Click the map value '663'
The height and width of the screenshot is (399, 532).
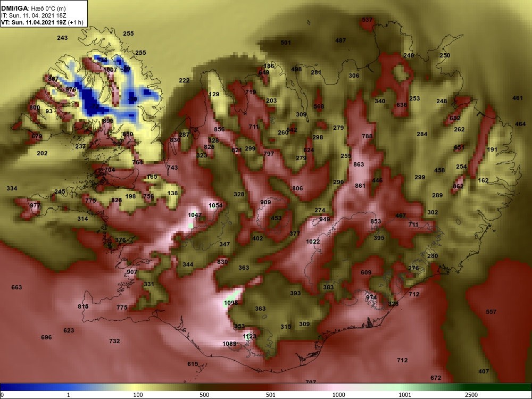[x=16, y=287]
